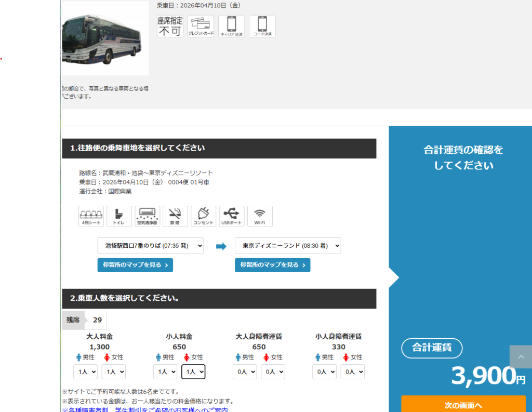The image size is (532, 412).
Task: Click the bus photo thumbnail
Action: coord(104,38)
